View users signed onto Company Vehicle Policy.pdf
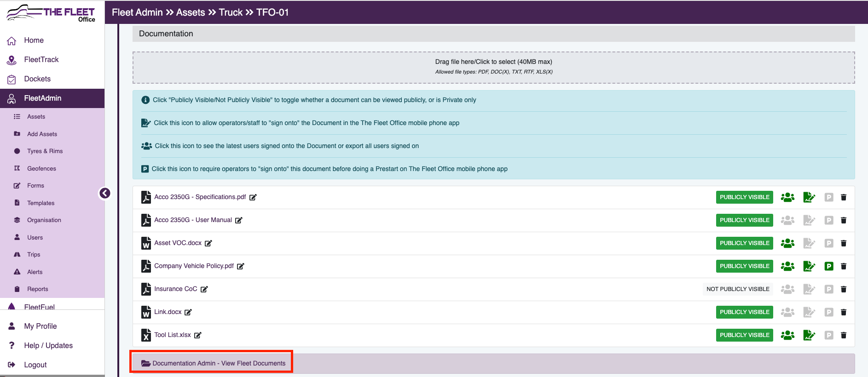Screen dimensions: 868x377 pos(787,266)
